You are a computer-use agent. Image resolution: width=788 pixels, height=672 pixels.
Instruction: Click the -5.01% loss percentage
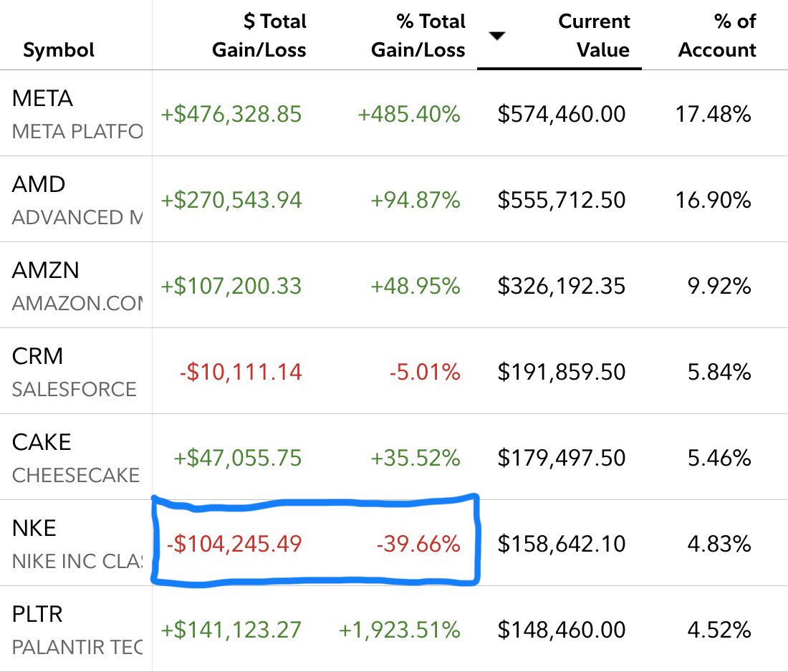point(425,372)
